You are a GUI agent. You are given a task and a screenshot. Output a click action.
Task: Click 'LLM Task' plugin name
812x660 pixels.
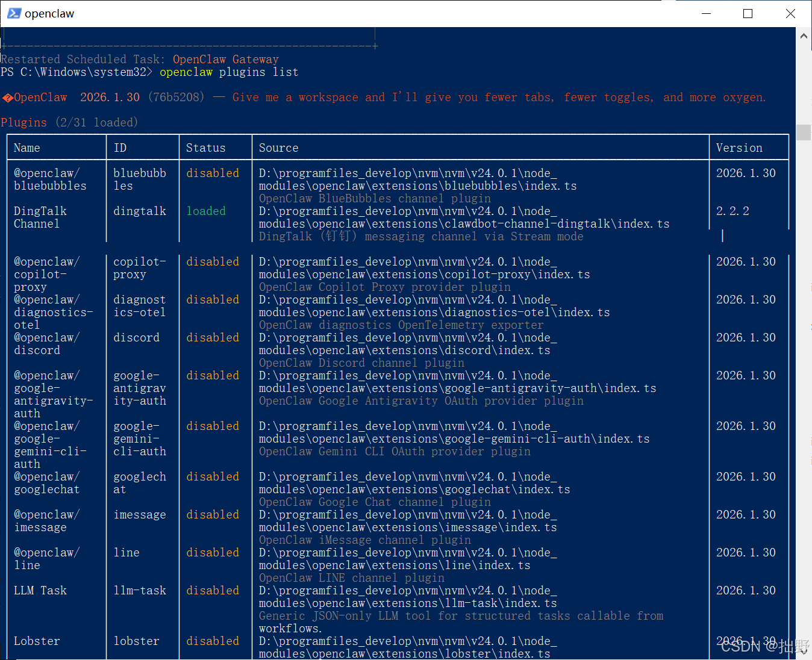coord(40,590)
